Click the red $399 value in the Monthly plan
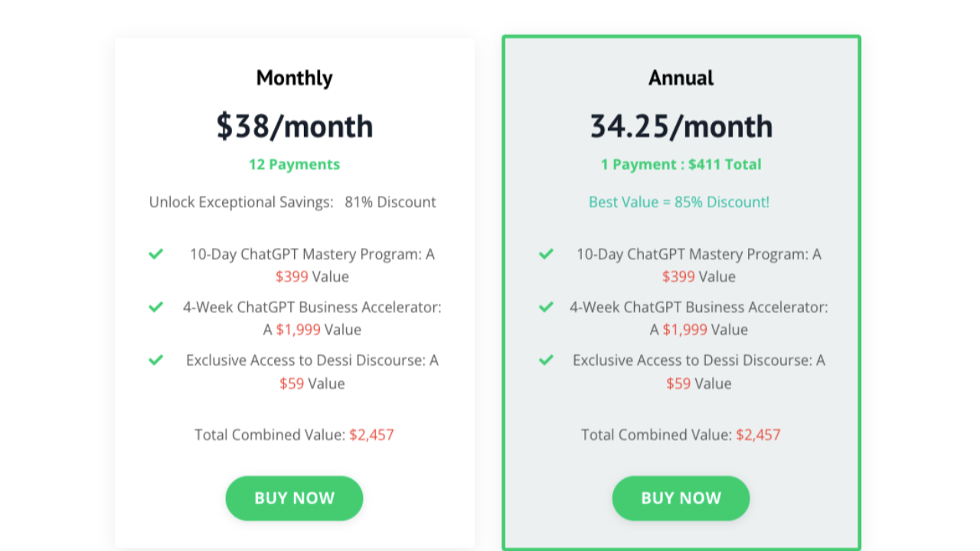Image resolution: width=980 pixels, height=551 pixels. point(290,277)
